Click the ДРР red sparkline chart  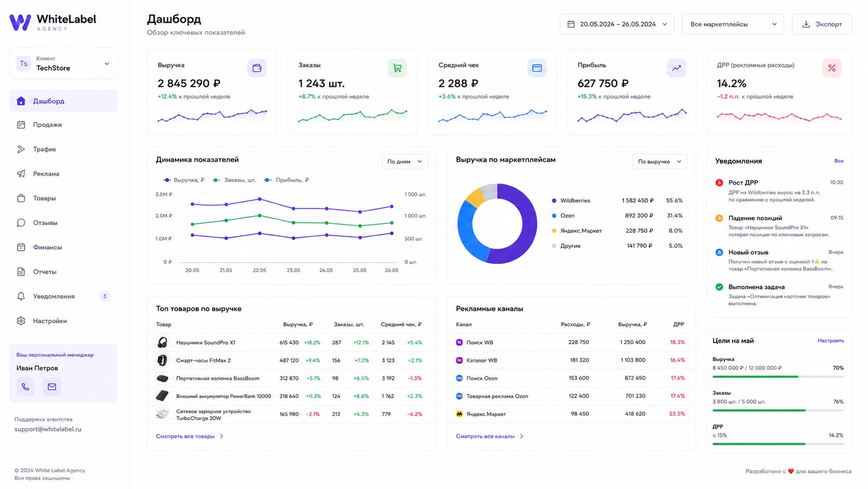pos(779,116)
